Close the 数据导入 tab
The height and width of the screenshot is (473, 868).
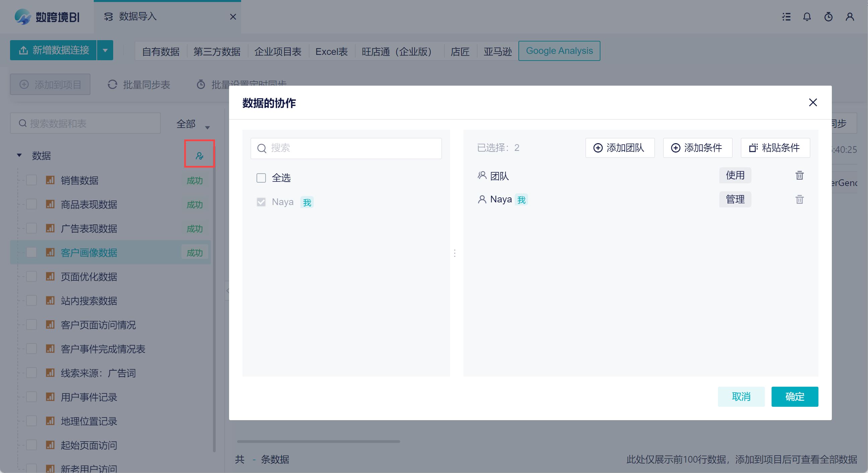[x=233, y=17]
